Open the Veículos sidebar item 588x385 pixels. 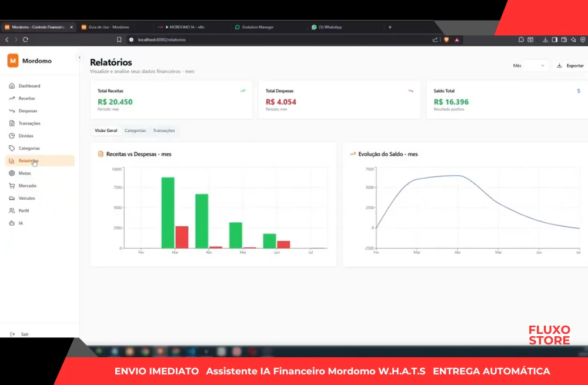point(26,198)
